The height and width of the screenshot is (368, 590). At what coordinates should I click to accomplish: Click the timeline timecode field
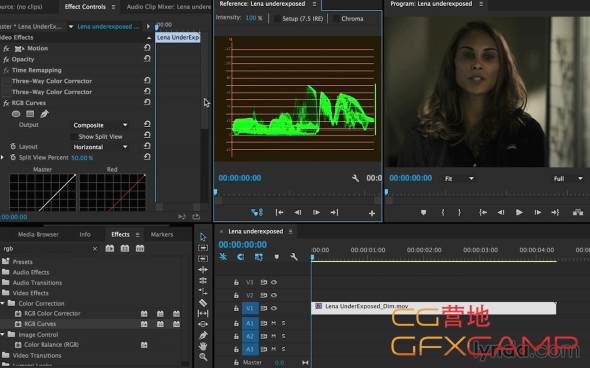(243, 245)
